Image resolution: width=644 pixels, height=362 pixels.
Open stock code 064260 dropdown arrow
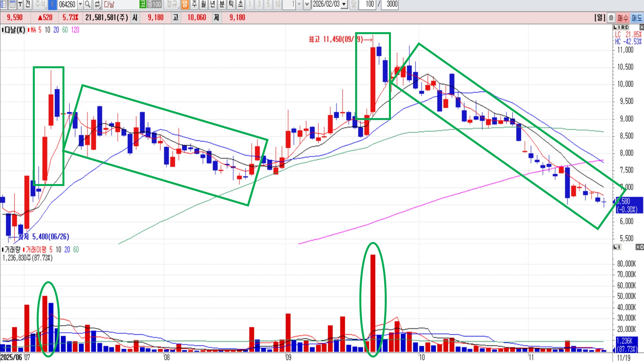click(80, 4)
